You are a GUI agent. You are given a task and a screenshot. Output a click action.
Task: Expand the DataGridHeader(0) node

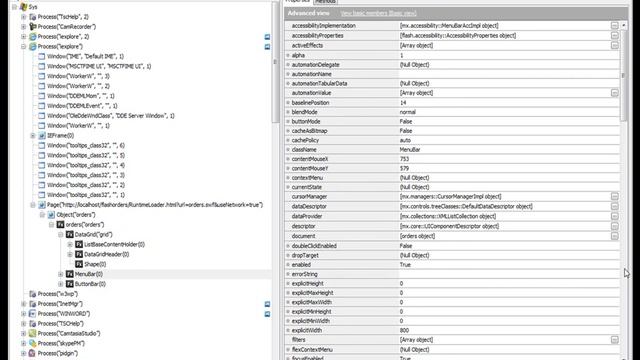click(x=70, y=254)
